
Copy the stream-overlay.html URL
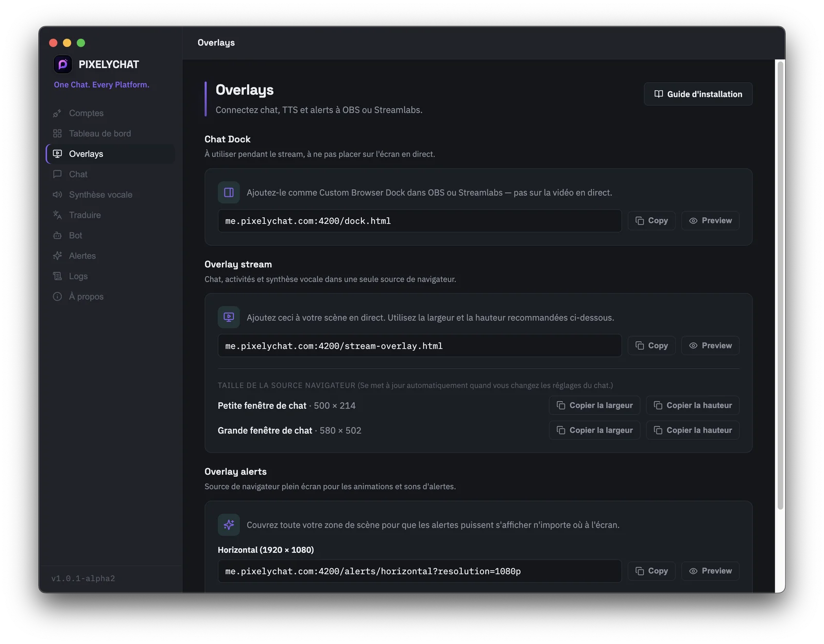tap(651, 345)
